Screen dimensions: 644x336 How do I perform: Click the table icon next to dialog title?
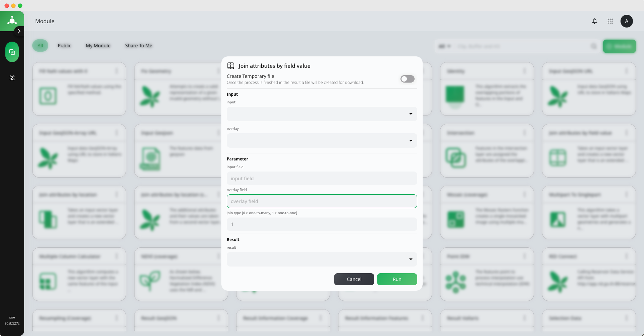point(231,66)
